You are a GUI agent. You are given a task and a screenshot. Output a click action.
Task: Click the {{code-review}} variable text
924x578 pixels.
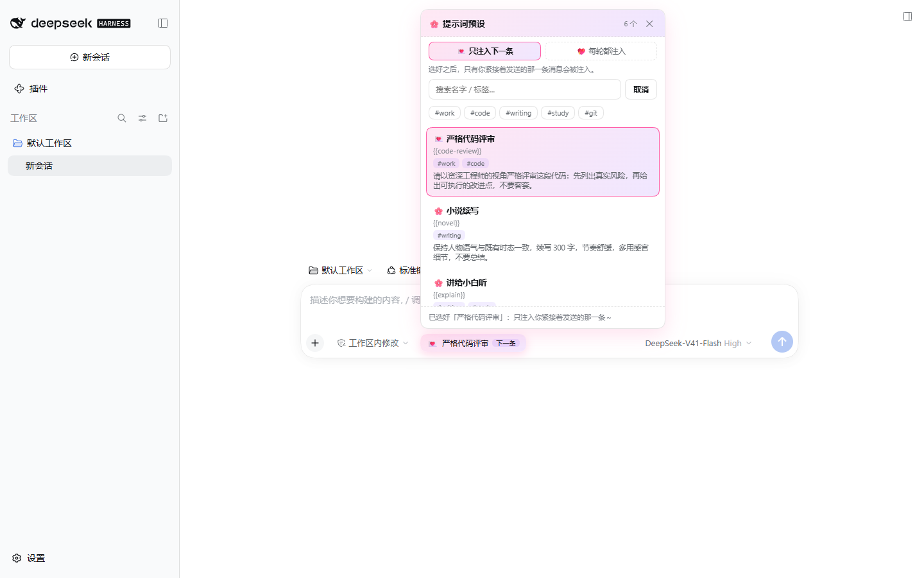point(458,151)
